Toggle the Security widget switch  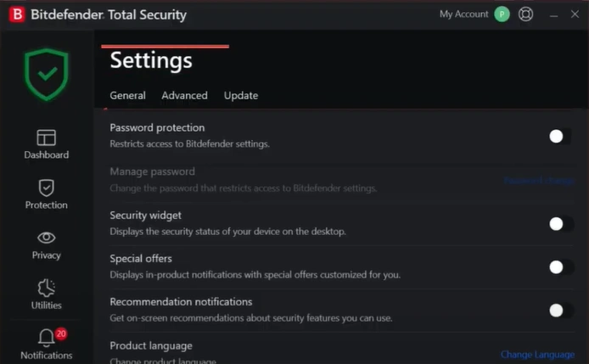pos(558,224)
